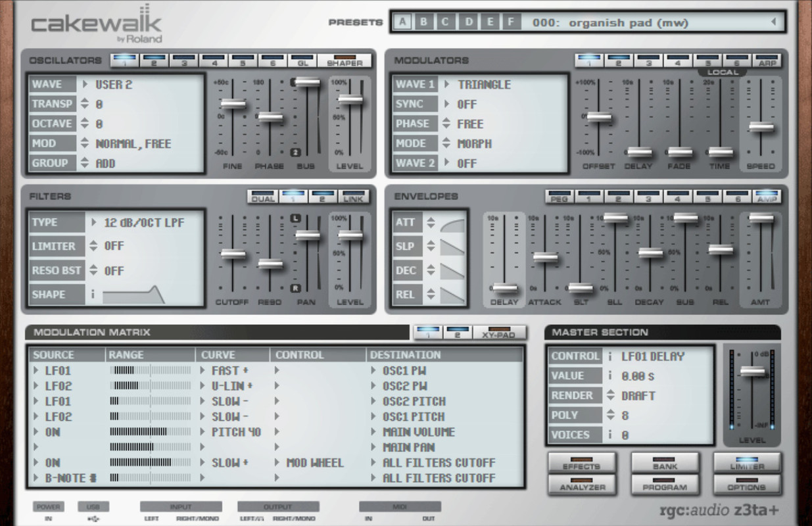The height and width of the screenshot is (526, 812).
Task: Select modulator 2 tab
Action: pyautogui.click(x=618, y=60)
